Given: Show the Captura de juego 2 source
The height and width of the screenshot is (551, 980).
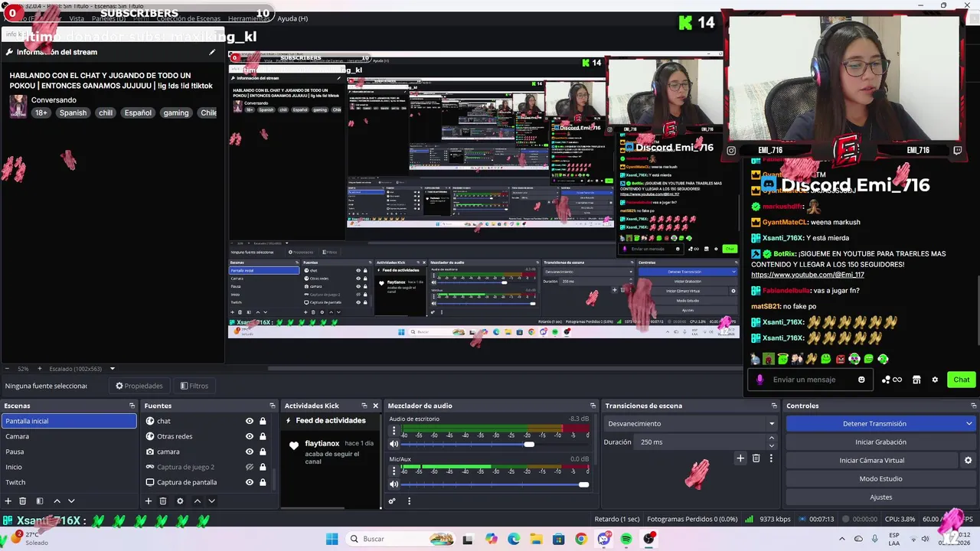Looking at the screenshot, I should [249, 467].
